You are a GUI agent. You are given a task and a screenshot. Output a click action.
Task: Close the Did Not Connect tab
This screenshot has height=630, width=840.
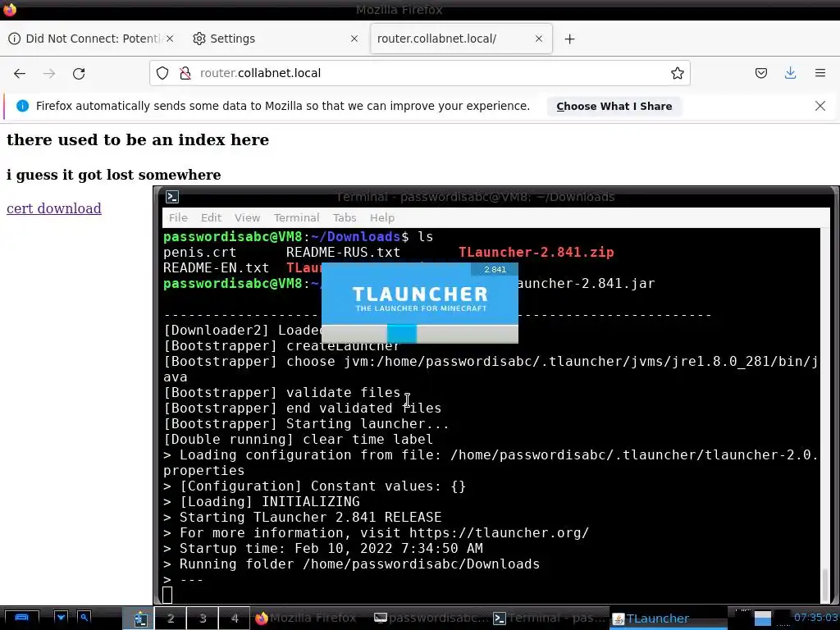pos(169,39)
